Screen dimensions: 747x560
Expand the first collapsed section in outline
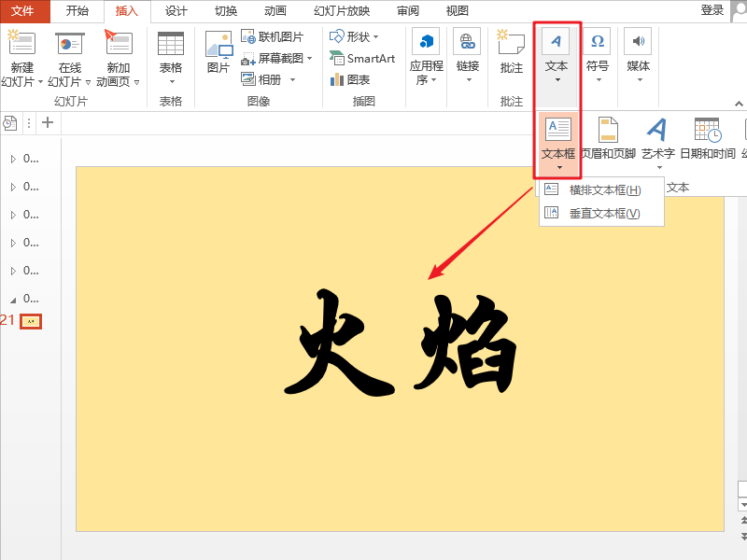click(13, 159)
